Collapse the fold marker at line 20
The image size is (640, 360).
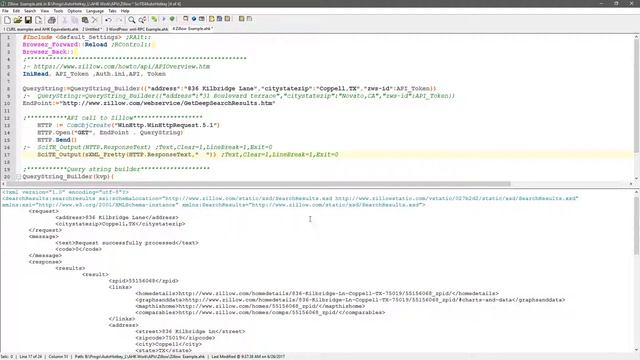18,177
